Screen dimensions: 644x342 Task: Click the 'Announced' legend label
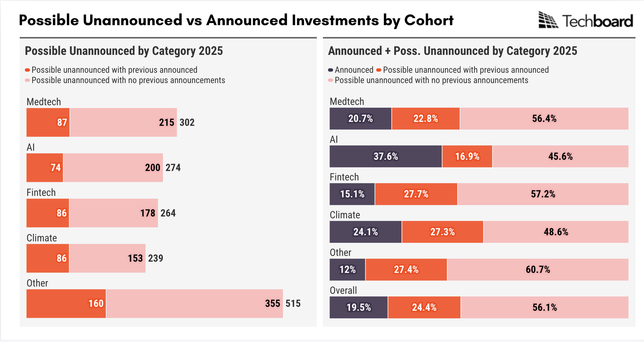pos(354,70)
